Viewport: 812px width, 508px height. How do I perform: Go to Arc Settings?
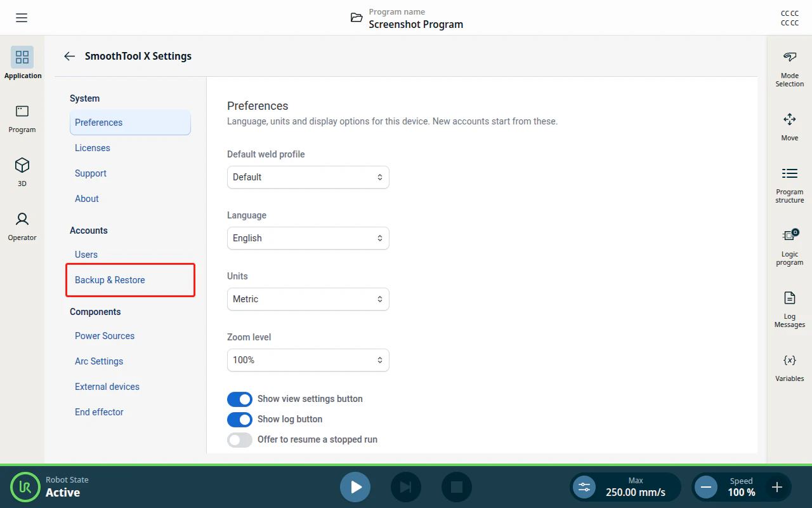click(130, 361)
